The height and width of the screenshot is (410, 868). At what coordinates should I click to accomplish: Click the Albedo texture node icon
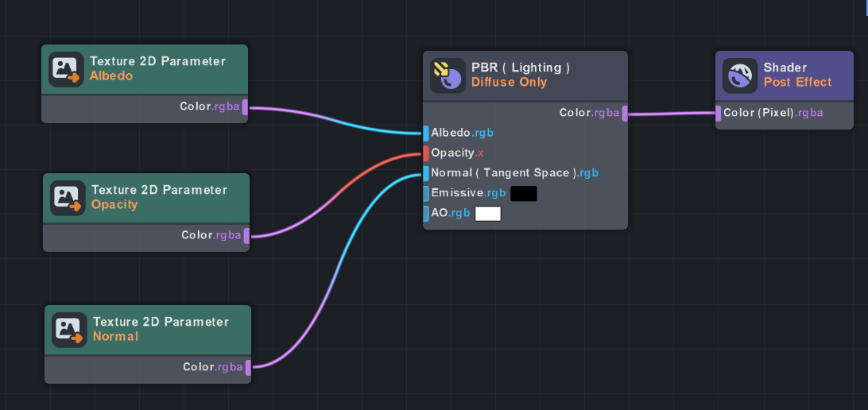65,69
